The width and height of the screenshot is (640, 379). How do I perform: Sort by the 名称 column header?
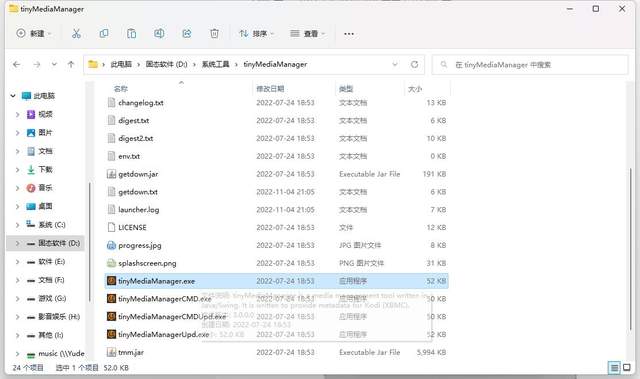coord(121,89)
